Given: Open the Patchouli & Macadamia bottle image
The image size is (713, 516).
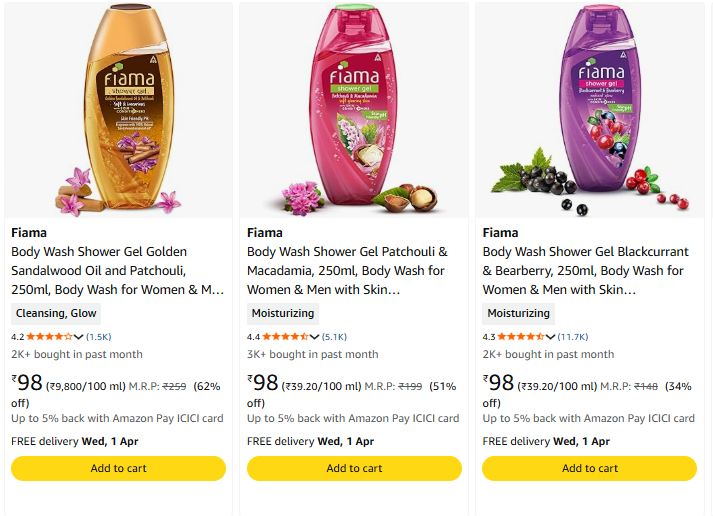Looking at the screenshot, I should pos(354,112).
